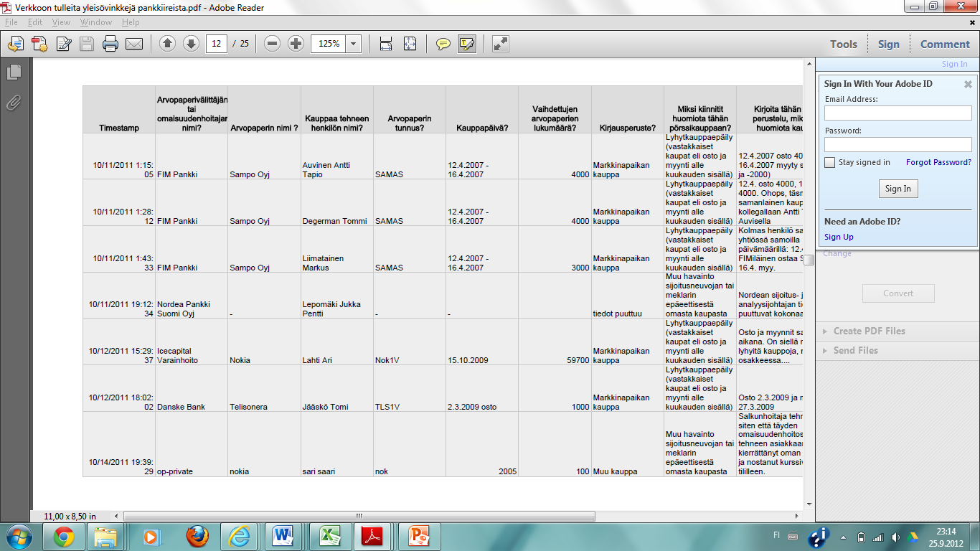The height and width of the screenshot is (551, 980).
Task: Open the Edit menu
Action: (x=35, y=22)
